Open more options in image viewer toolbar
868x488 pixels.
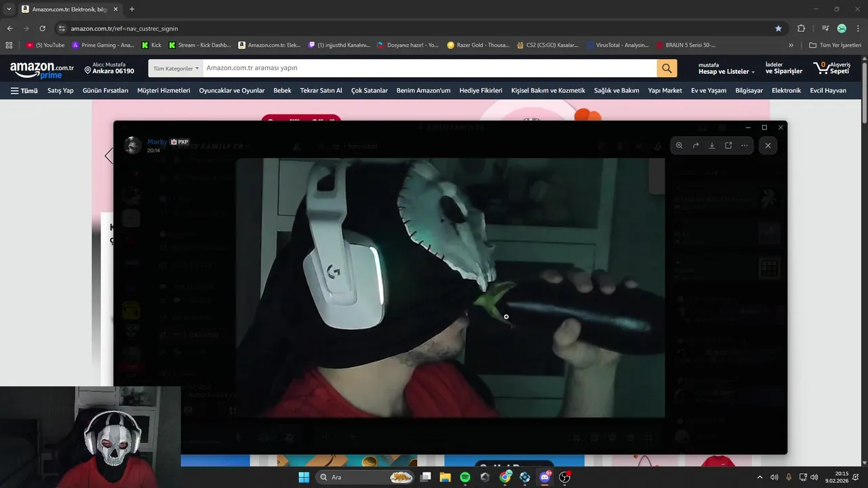(x=745, y=146)
